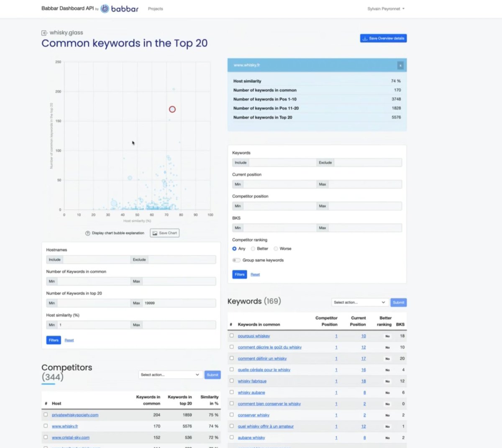The image size is (502, 448).
Task: Open keyword quelle céréale pour le whisky
Action: [x=264, y=370]
